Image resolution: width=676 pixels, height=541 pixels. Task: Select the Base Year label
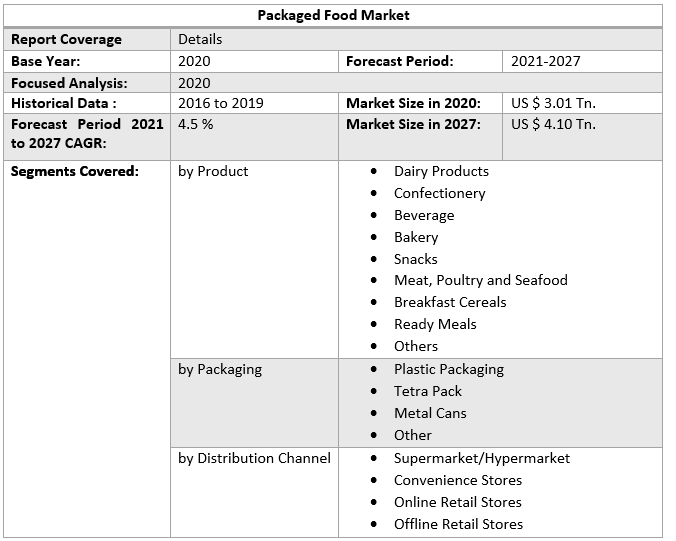[x=46, y=61]
